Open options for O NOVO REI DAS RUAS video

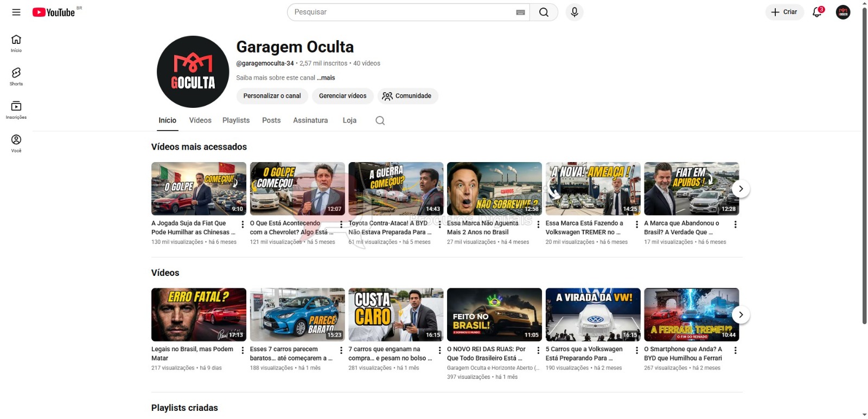(x=538, y=351)
